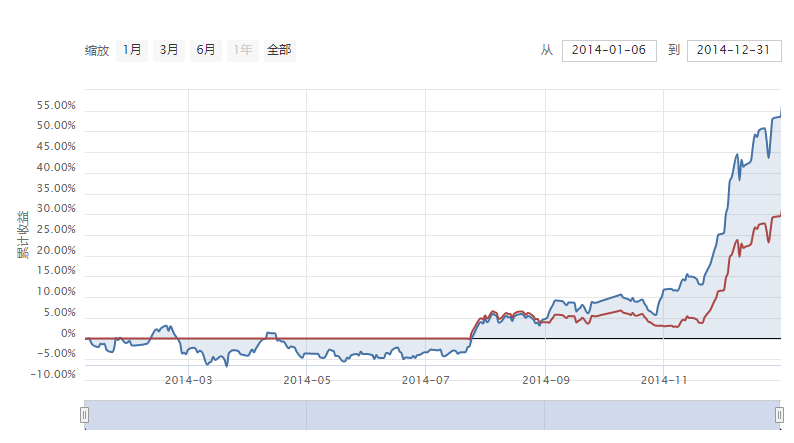This screenshot has height=443, width=794.
Task: Grab the left navigator range handle
Action: (x=85, y=415)
